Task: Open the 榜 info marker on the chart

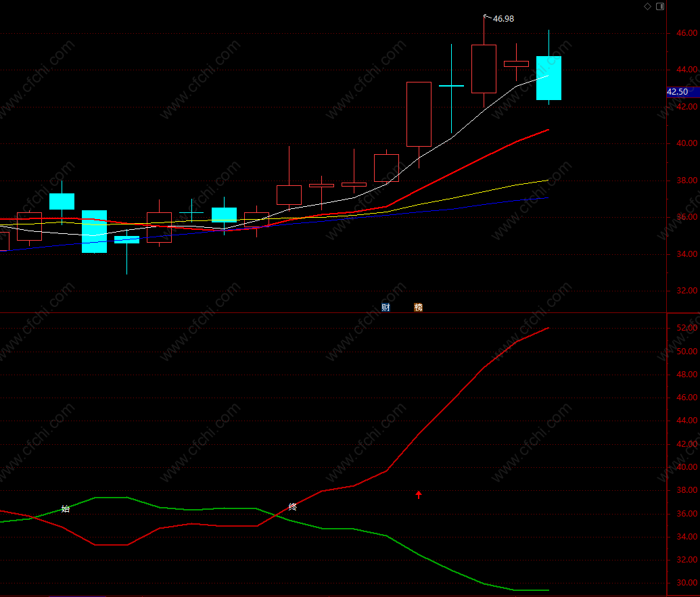Action: click(418, 308)
